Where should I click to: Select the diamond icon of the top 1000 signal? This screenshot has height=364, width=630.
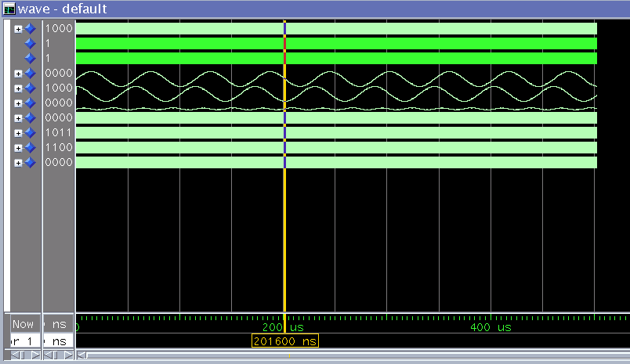30,29
